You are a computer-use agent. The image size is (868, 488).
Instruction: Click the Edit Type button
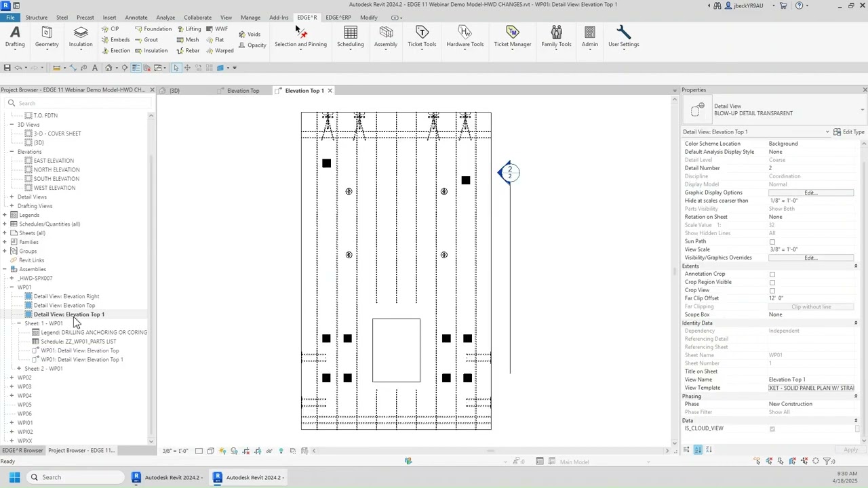pyautogui.click(x=849, y=132)
